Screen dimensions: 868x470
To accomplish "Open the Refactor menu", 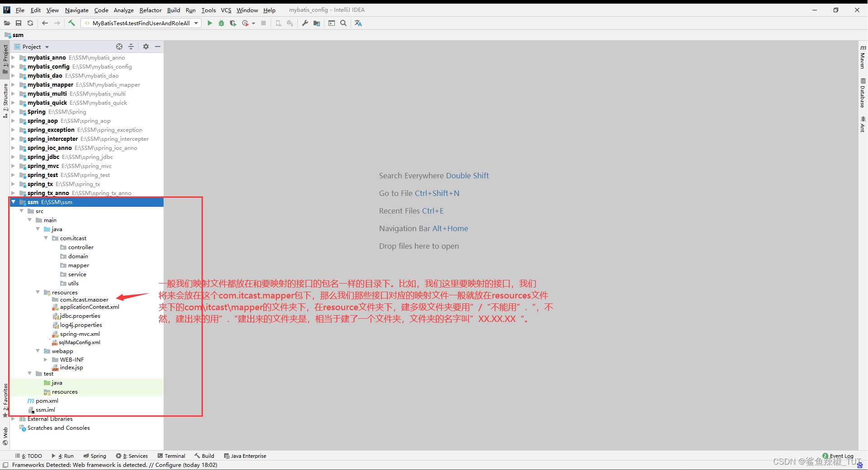I will (150, 10).
